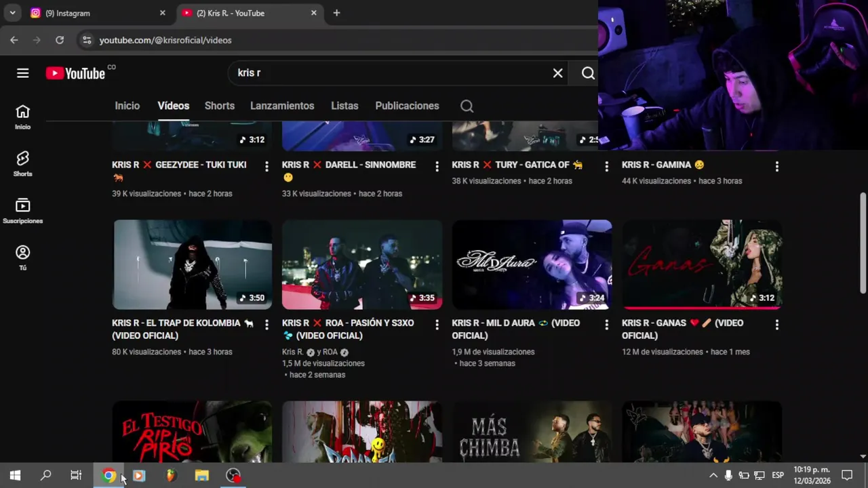Open KRIS R X TURY - GATICA OF title

[517, 165]
